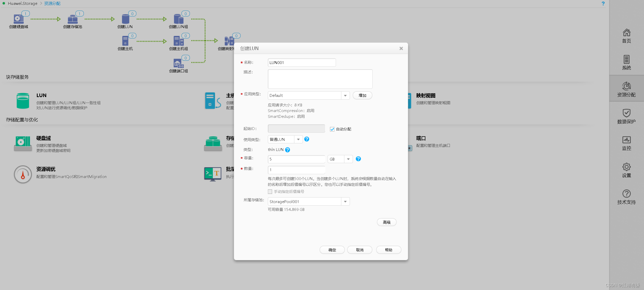The width and height of the screenshot is (644, 290).
Task: Open 监控 in the right sidebar
Action: point(627,143)
